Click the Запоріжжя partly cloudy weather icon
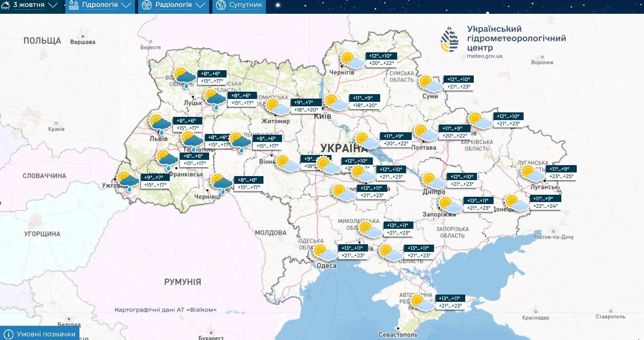Viewport: 644px width, 340px height. click(450, 204)
